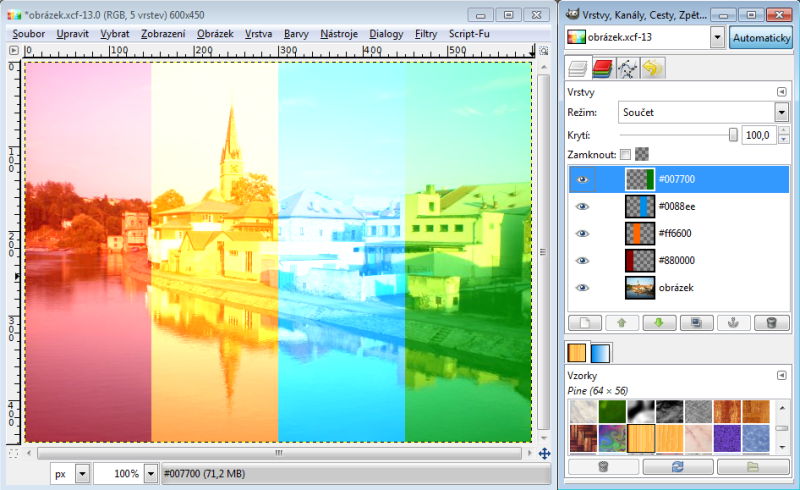Screen dimensions: 800x490
Task: Hide the obrázek layer via eye icon
Action: [583, 288]
